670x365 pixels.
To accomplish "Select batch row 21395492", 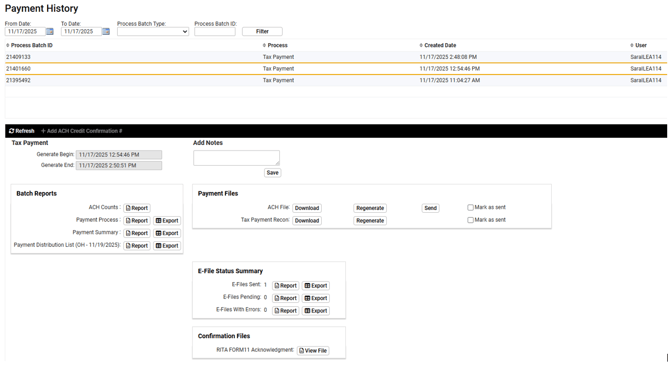I will pyautogui.click(x=336, y=80).
